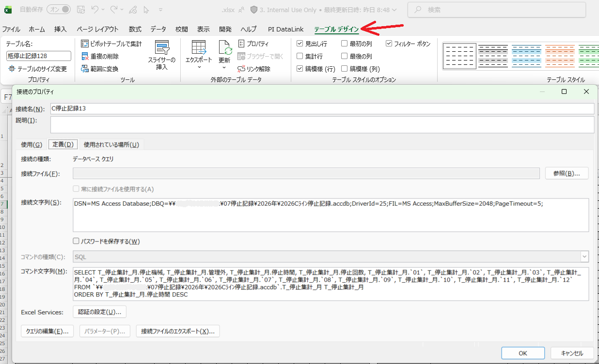
Task: Click the キャンセル button
Action: pyautogui.click(x=572, y=353)
